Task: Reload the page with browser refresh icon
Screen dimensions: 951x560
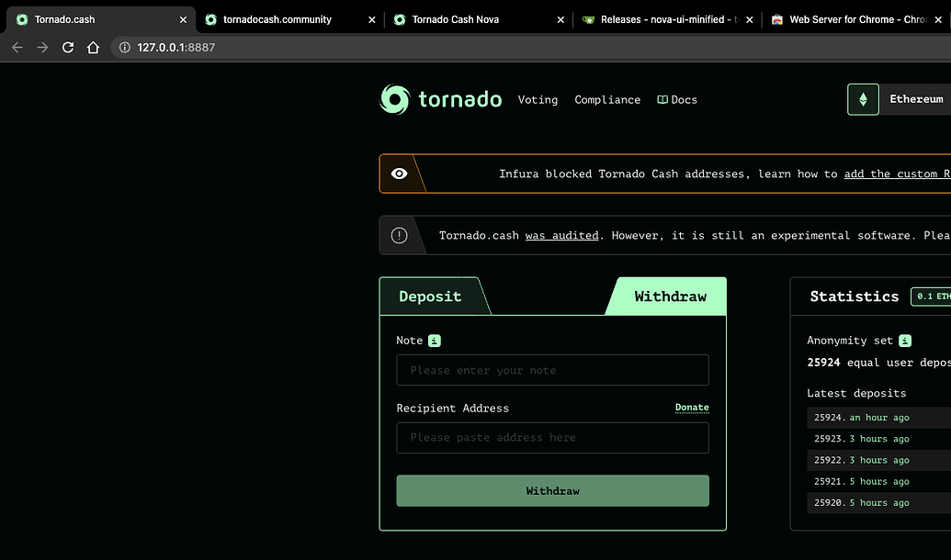Action: (x=68, y=48)
